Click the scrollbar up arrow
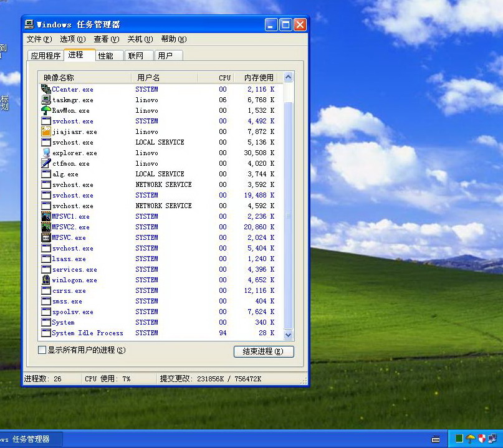503x448 pixels. point(289,77)
